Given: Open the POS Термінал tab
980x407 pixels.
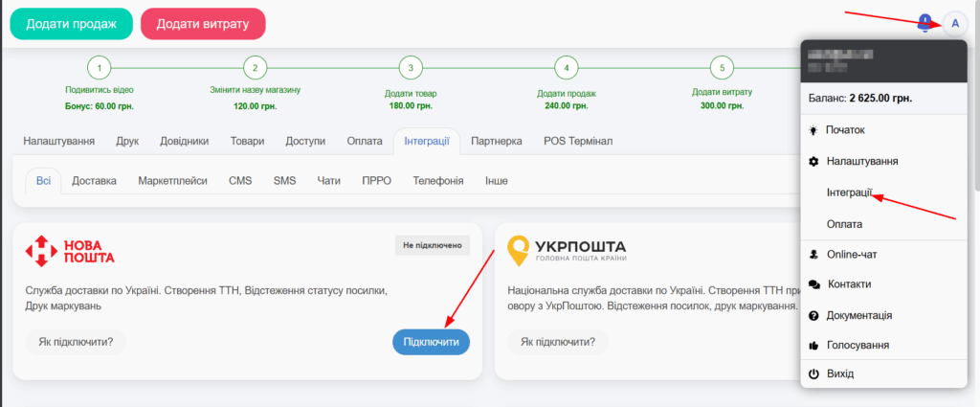Looking at the screenshot, I should tap(578, 142).
